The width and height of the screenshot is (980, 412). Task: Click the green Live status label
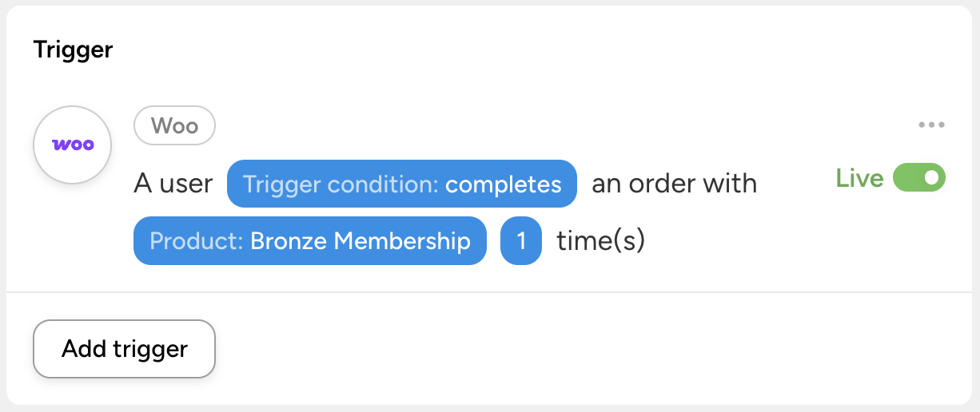coord(859,178)
